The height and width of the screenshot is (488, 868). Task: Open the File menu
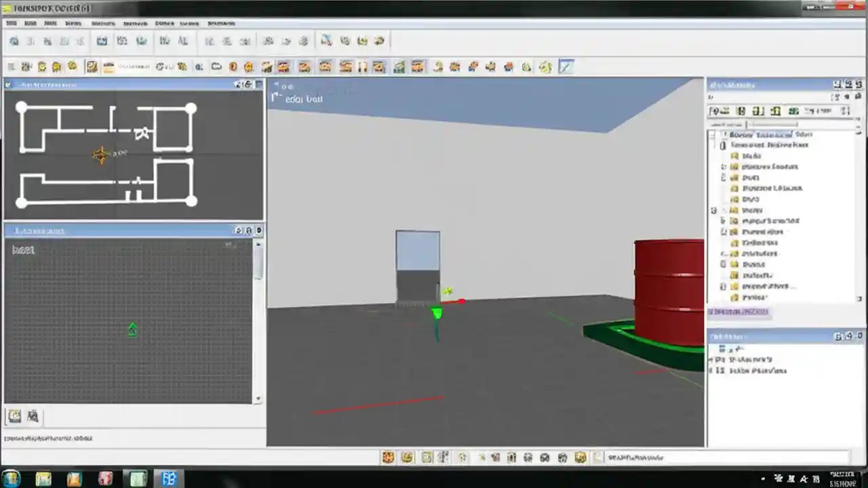tap(11, 22)
